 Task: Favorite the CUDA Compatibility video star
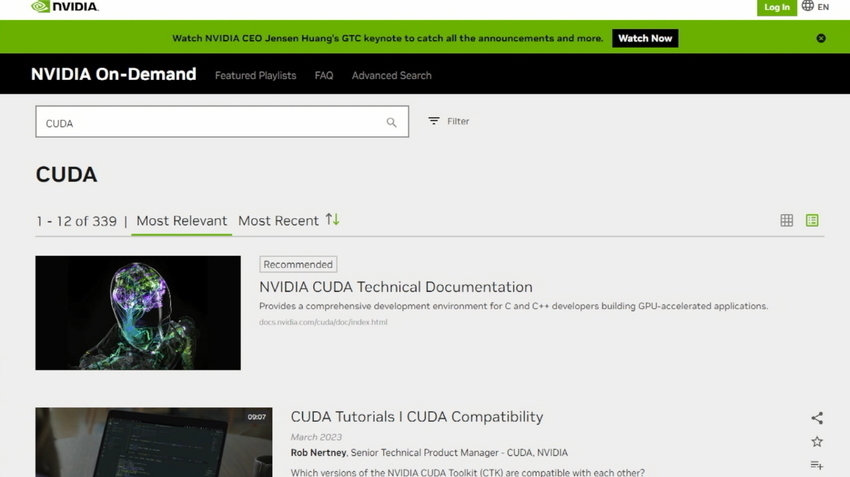coord(817,442)
